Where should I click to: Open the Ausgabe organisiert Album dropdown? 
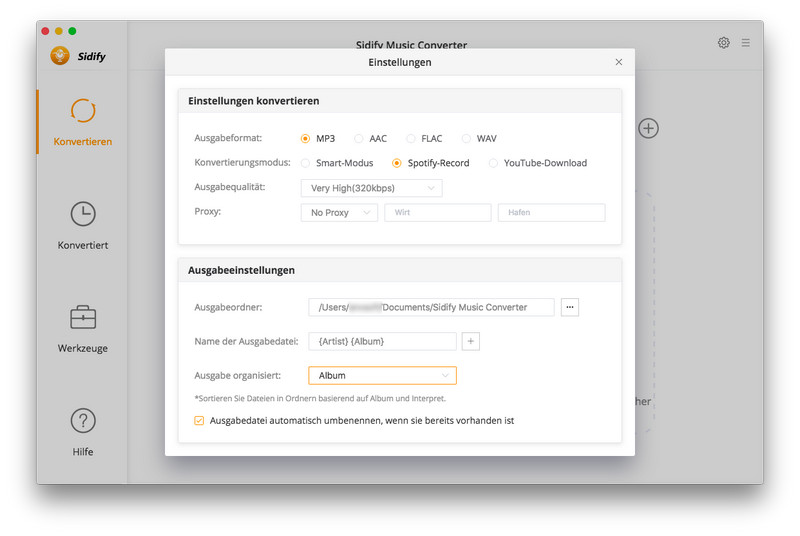tap(382, 375)
